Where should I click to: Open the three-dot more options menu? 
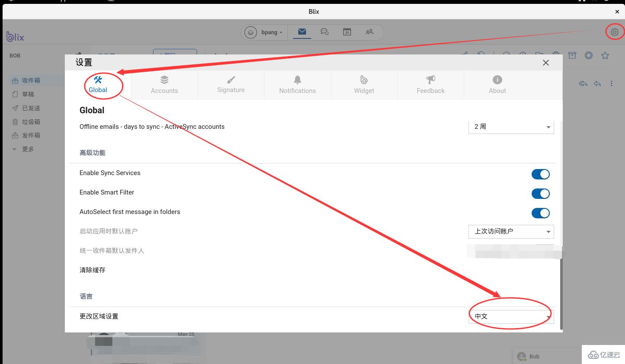(x=611, y=83)
